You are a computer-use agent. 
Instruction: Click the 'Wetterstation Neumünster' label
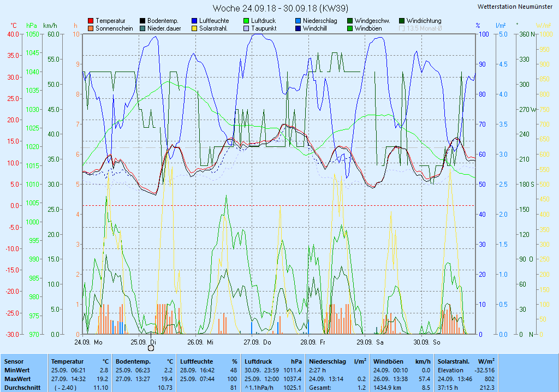(x=515, y=7)
